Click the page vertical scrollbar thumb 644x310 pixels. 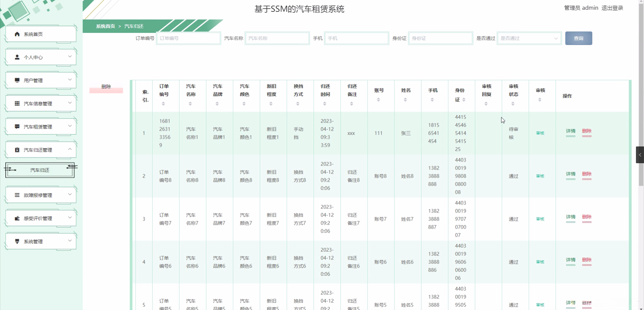641,95
